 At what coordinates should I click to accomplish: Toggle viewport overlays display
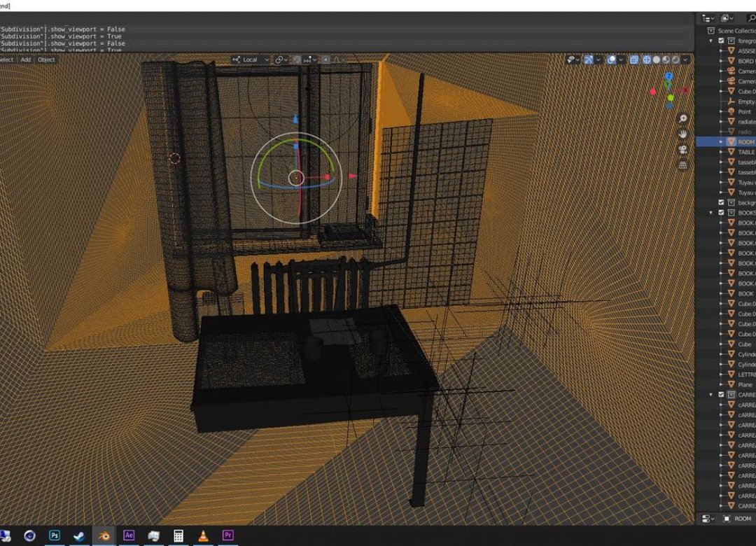(611, 59)
